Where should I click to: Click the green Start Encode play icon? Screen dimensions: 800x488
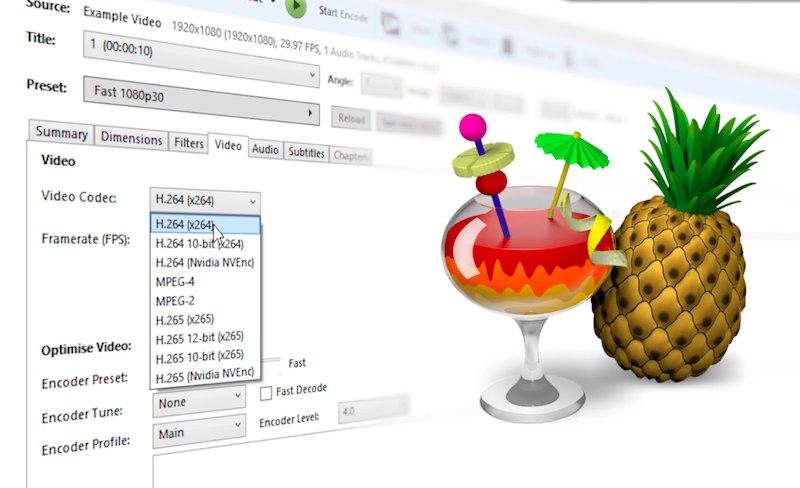[296, 9]
